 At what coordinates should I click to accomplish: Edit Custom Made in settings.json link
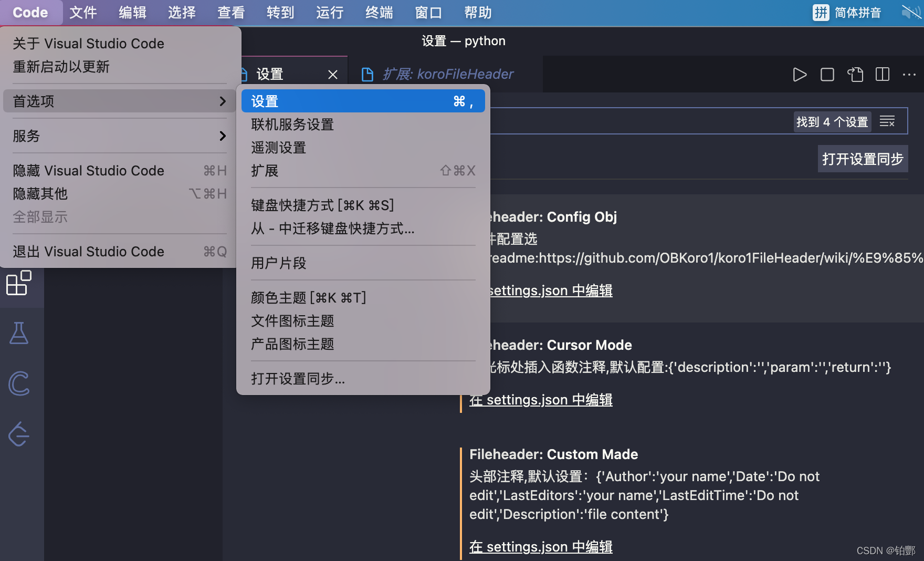point(541,546)
